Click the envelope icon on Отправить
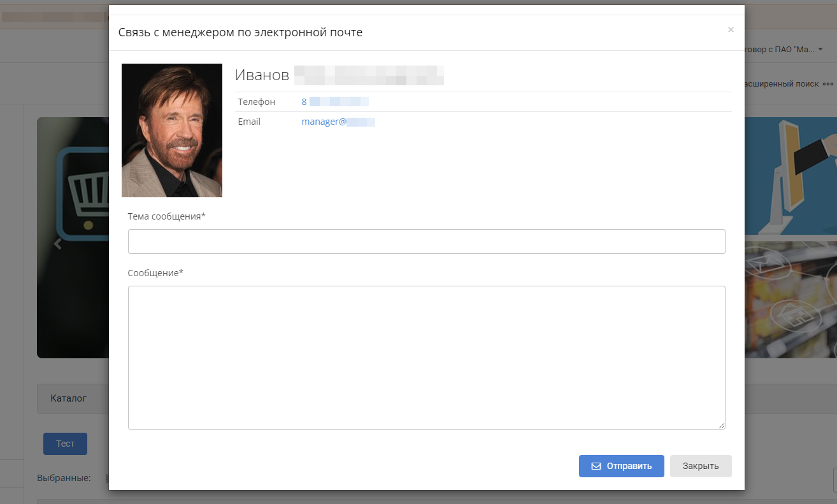The height and width of the screenshot is (504, 837). coord(596,466)
